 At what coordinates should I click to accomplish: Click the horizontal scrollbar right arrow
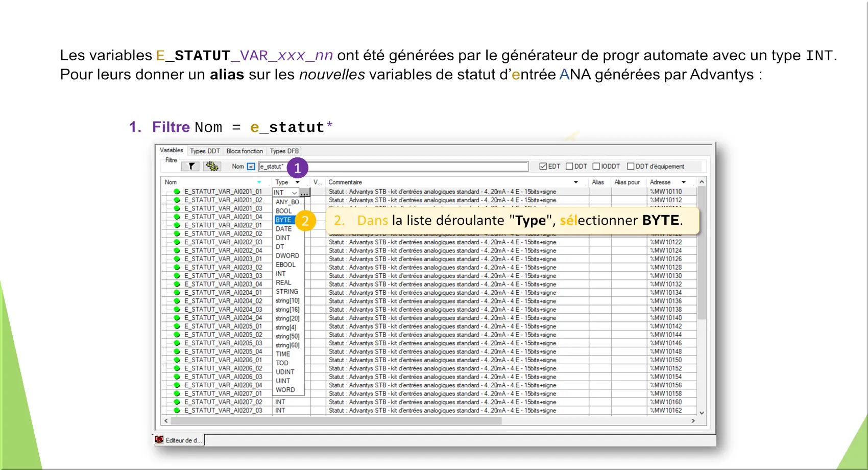click(693, 421)
